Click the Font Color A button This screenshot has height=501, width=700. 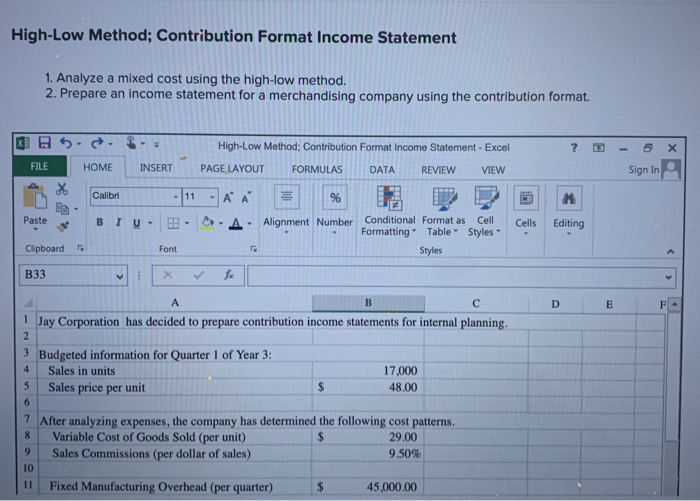pyautogui.click(x=236, y=223)
